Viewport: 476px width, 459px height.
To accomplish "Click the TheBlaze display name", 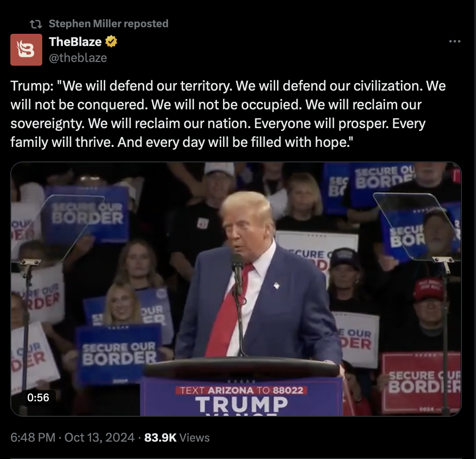I will (x=75, y=42).
